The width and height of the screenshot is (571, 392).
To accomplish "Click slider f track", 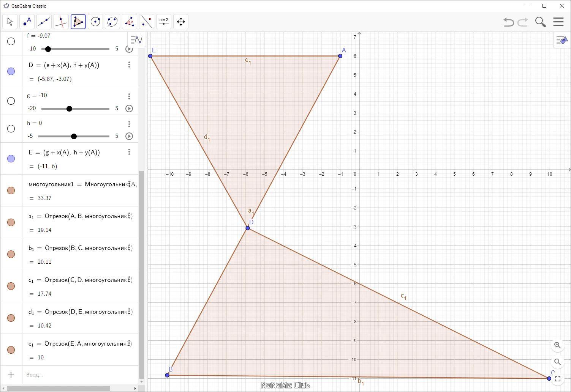I will [75, 49].
